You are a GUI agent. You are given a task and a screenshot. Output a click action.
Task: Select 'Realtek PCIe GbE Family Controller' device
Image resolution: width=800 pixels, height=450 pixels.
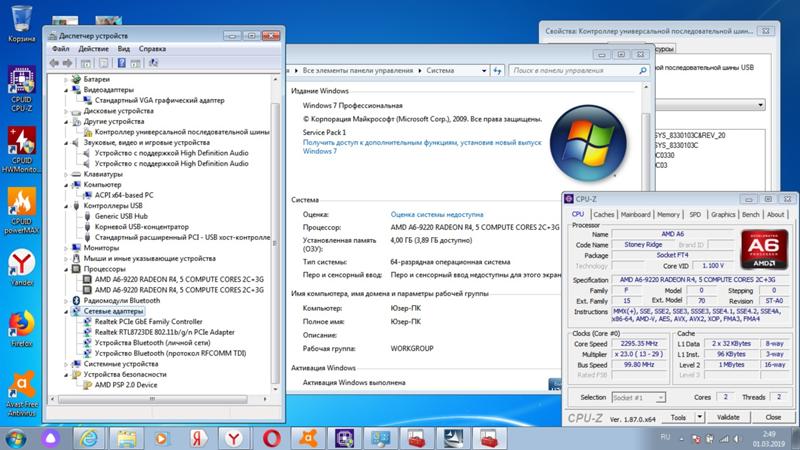point(148,321)
